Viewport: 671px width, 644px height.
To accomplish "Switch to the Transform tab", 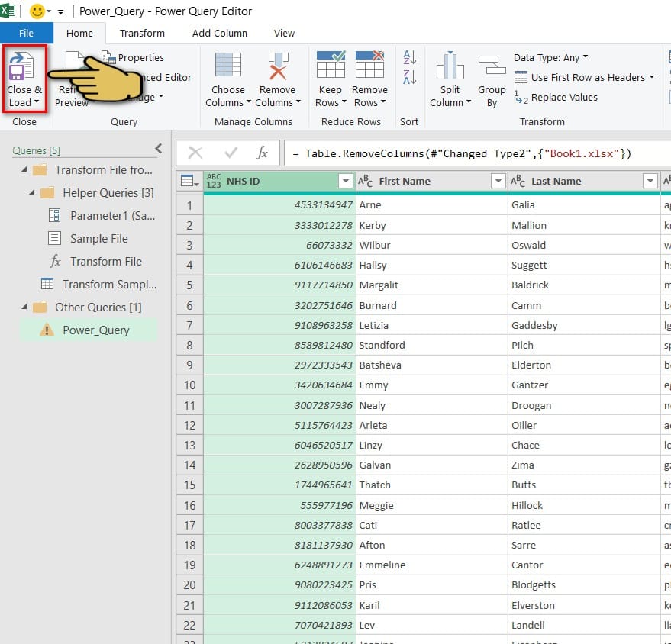I will [142, 33].
